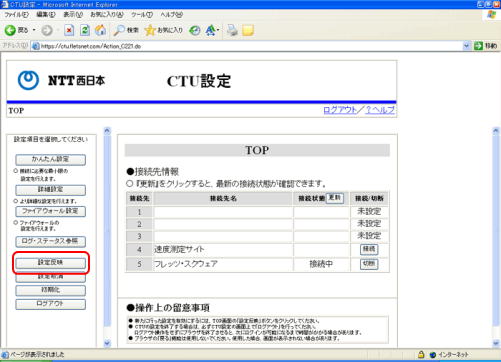The width and height of the screenshot is (501, 362).
Task: Click the ヘルプ link
Action: click(x=380, y=110)
